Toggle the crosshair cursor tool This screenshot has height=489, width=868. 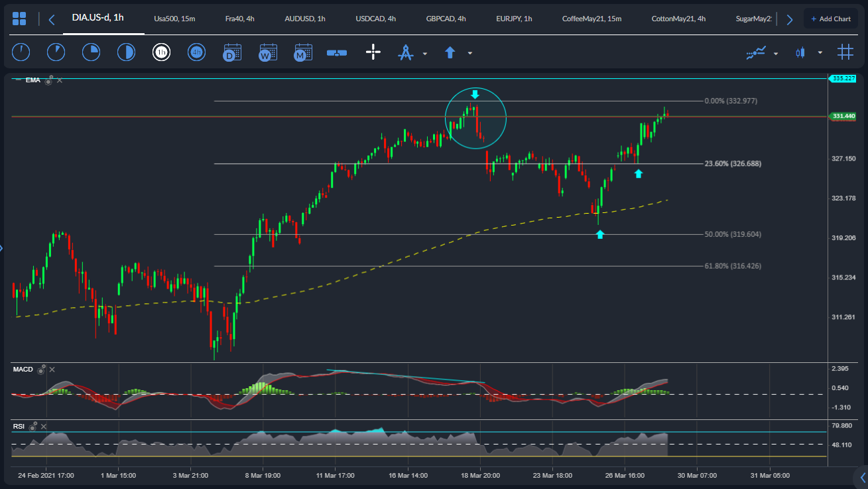pos(373,52)
